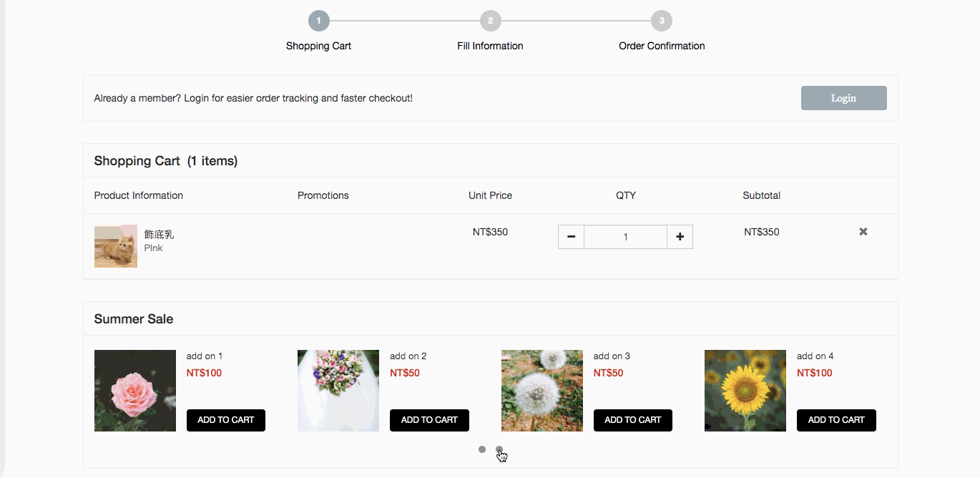Click the Login button for members
This screenshot has height=478, width=980.
[843, 97]
